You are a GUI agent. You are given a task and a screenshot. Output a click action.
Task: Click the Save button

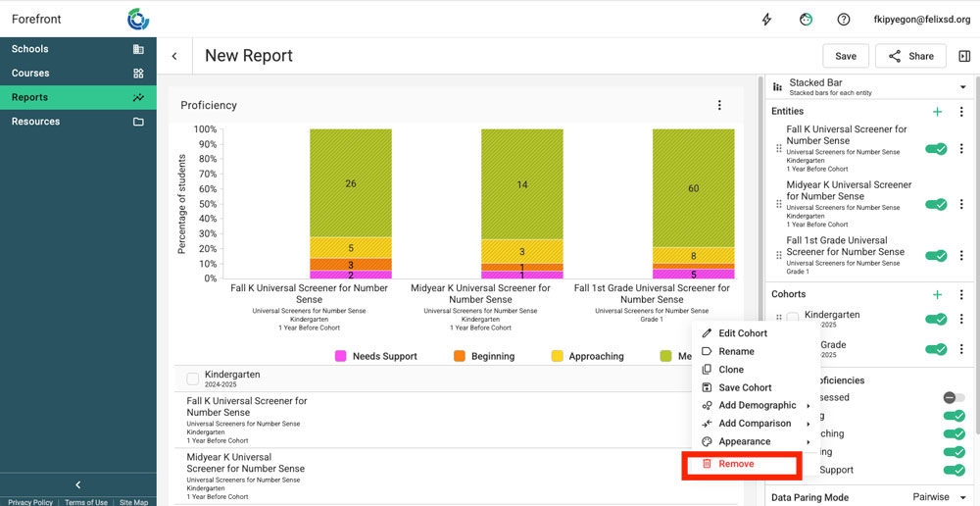click(845, 56)
